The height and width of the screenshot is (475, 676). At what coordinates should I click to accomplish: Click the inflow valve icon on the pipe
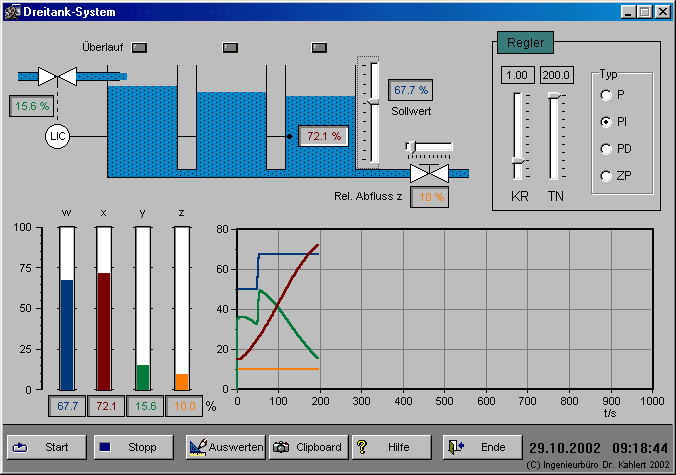(x=57, y=76)
